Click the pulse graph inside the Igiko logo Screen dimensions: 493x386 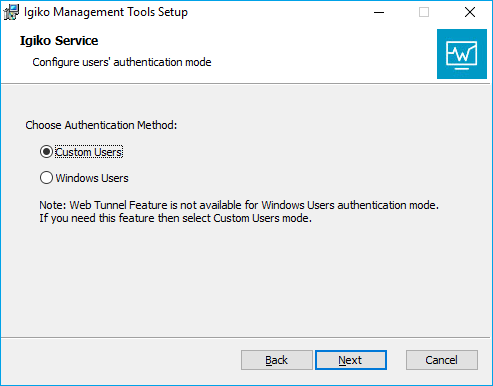click(x=462, y=53)
